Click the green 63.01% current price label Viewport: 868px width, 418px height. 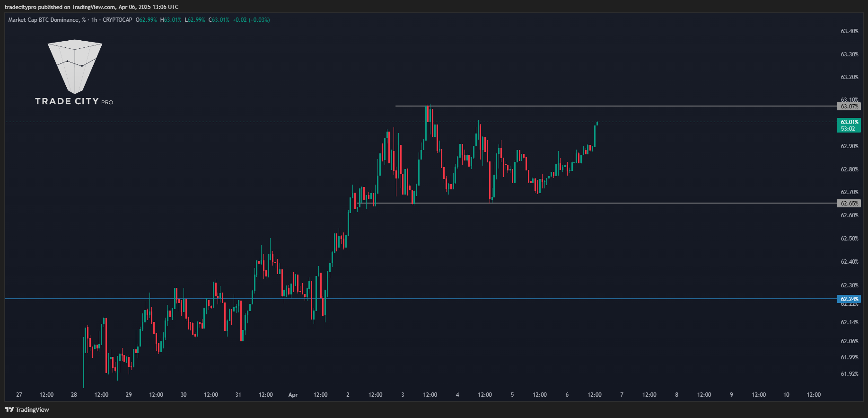pyautogui.click(x=850, y=122)
